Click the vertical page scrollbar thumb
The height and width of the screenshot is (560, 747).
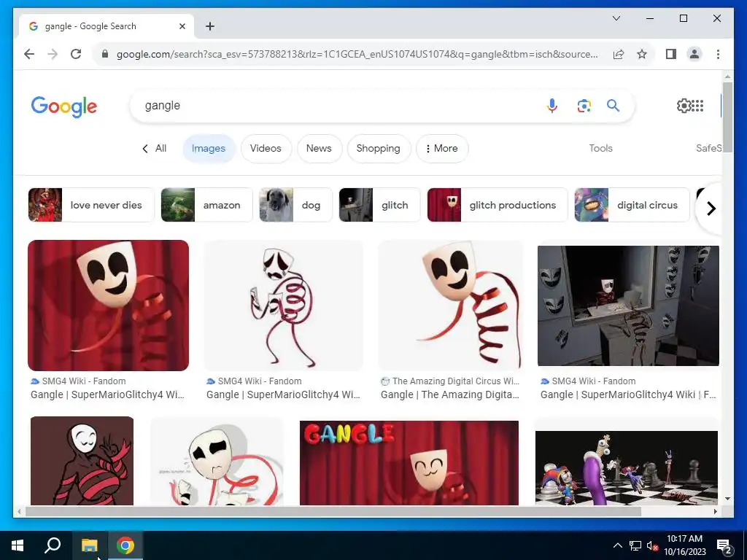click(x=727, y=117)
